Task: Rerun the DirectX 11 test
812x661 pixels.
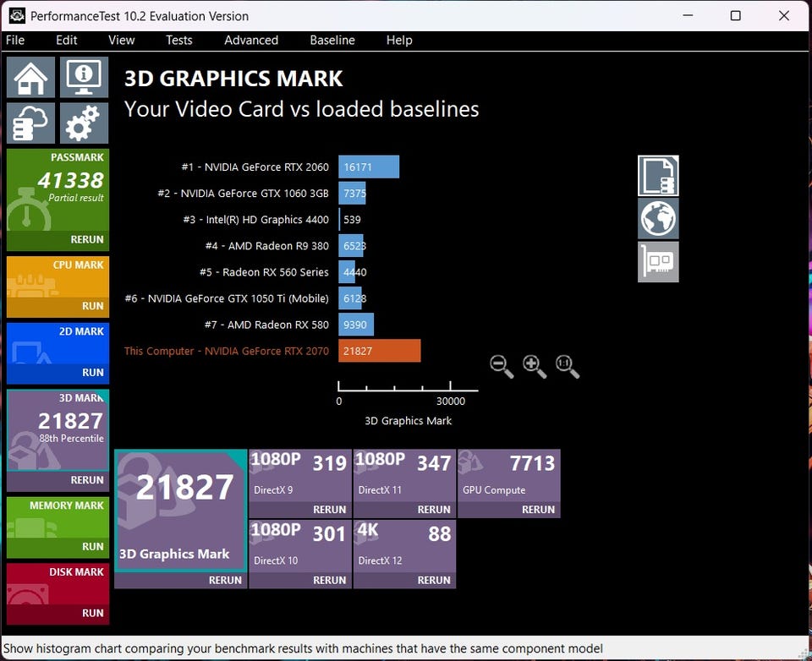Action: [405, 510]
